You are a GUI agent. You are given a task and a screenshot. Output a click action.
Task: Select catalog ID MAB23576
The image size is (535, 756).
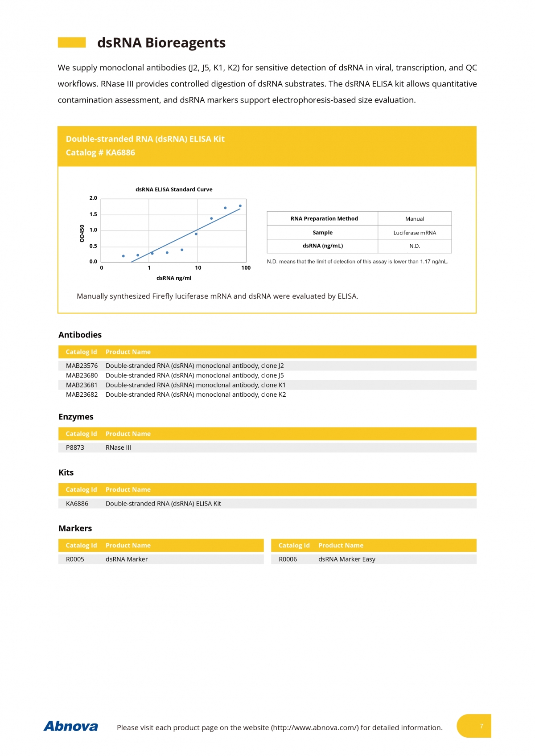82,366
